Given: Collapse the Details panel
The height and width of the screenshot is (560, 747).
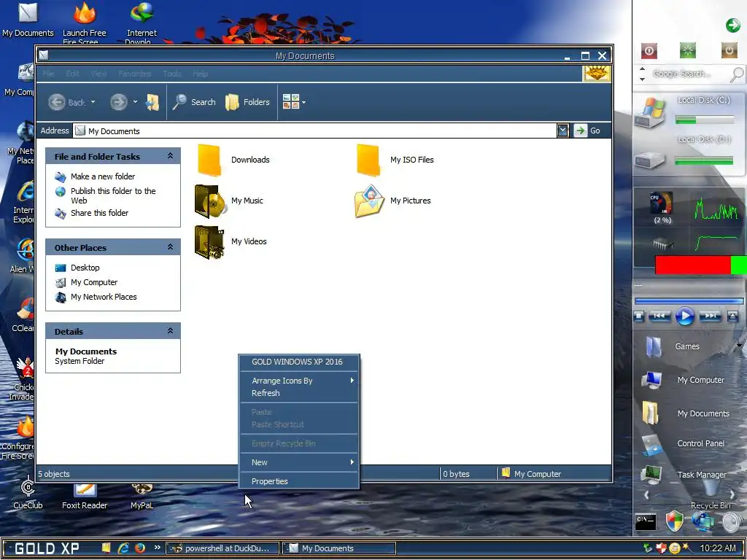Looking at the screenshot, I should (170, 331).
